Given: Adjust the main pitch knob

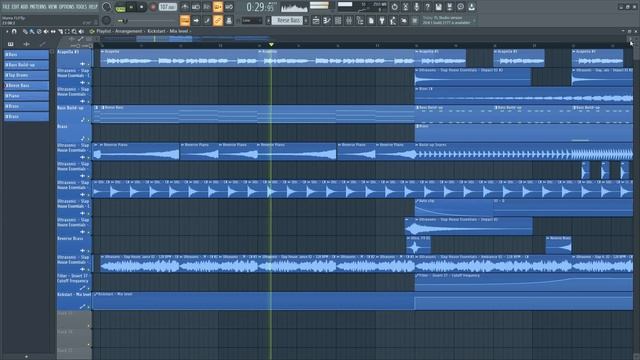Looking at the screenshot, I should point(107,20).
